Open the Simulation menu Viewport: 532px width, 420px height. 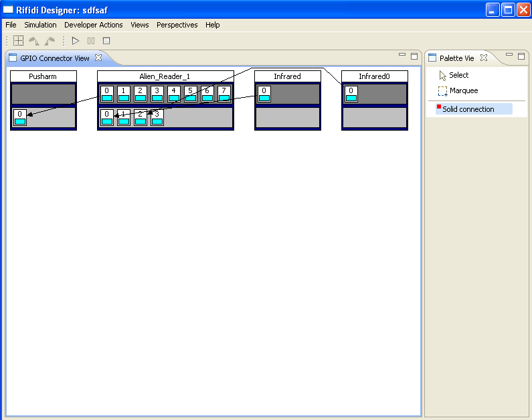(40, 25)
